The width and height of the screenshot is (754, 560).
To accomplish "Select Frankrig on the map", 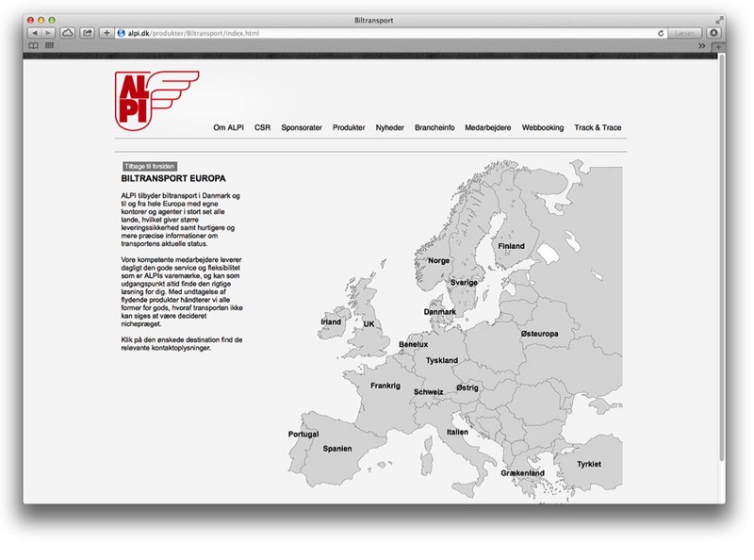I will (385, 386).
